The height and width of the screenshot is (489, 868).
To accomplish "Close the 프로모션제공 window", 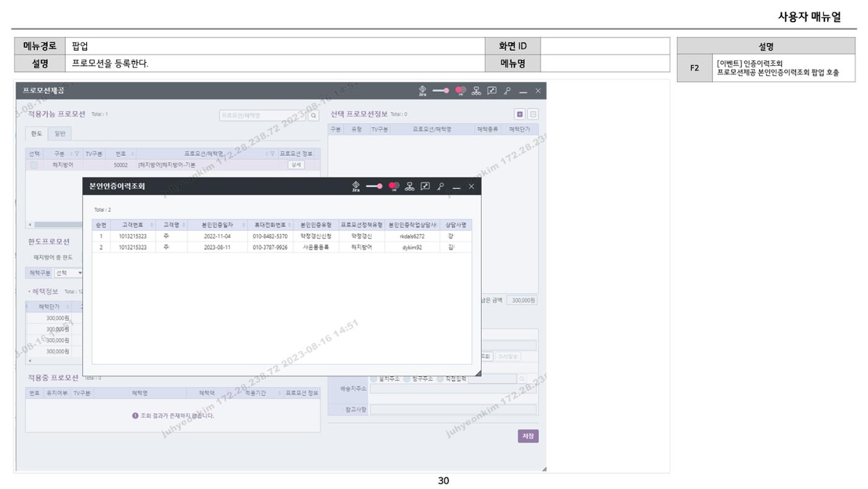I will [x=538, y=91].
